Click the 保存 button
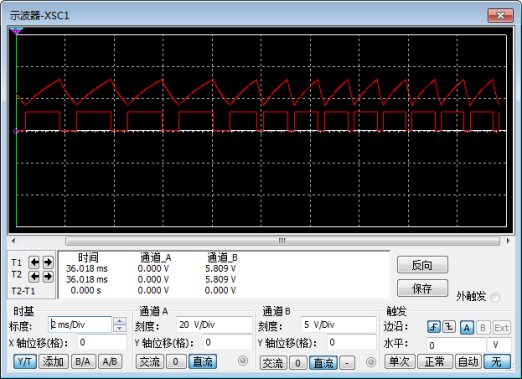522x379 pixels. pyautogui.click(x=422, y=288)
